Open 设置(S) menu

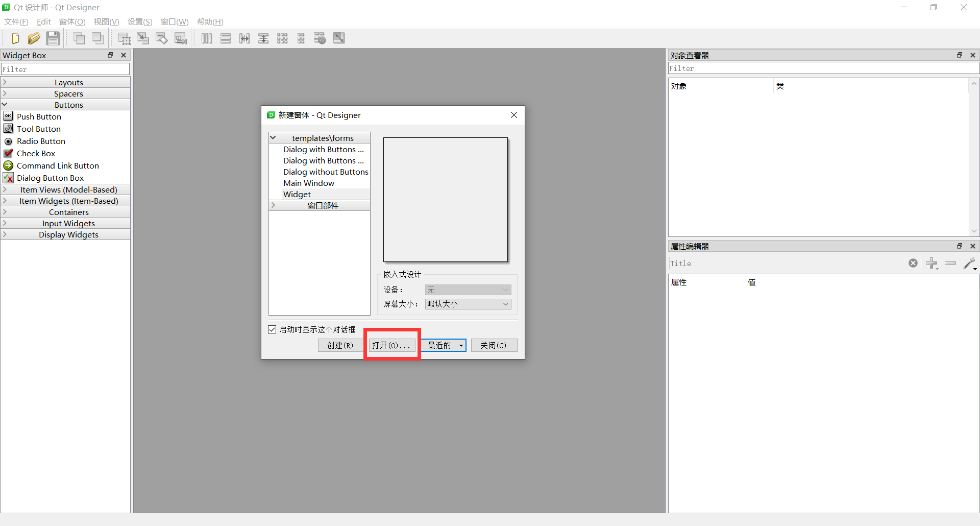coord(140,22)
